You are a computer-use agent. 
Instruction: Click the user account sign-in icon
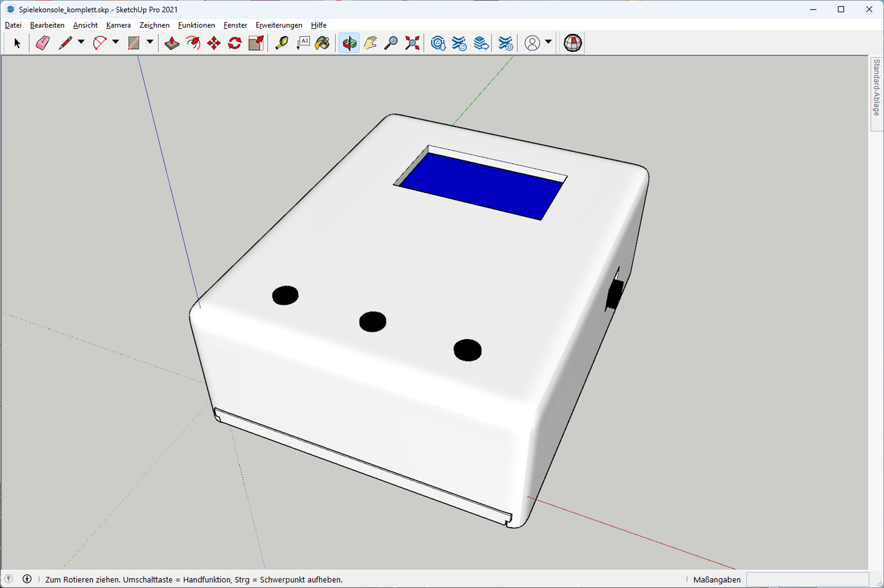532,43
